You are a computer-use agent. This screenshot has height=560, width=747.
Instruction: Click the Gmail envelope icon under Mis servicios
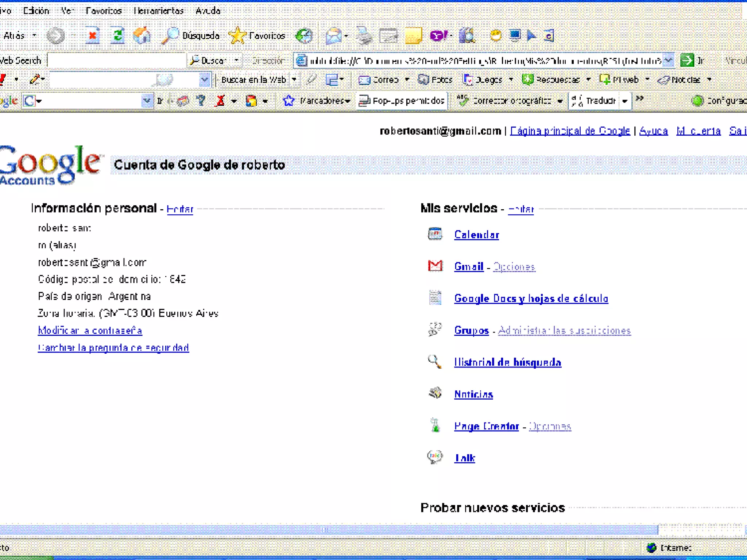435,266
